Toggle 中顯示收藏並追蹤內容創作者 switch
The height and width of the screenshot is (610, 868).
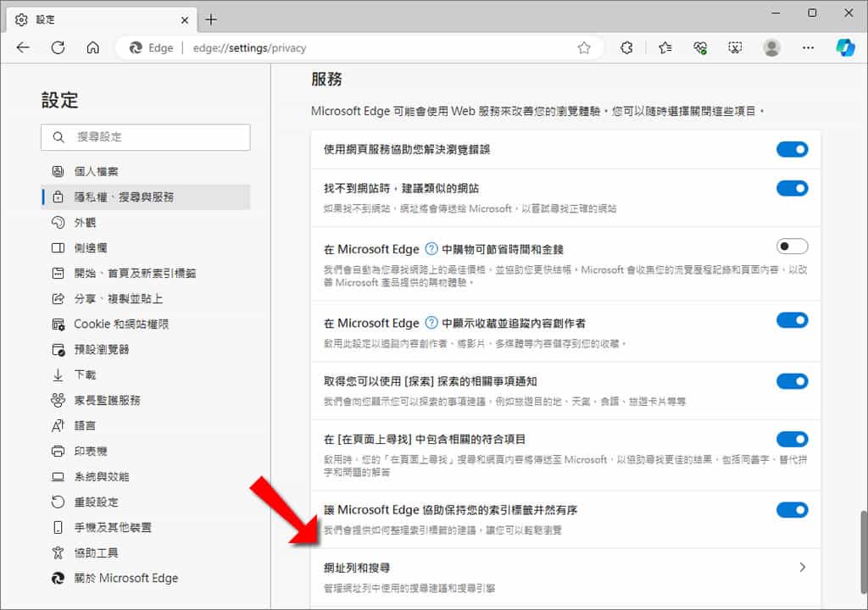pyautogui.click(x=792, y=320)
